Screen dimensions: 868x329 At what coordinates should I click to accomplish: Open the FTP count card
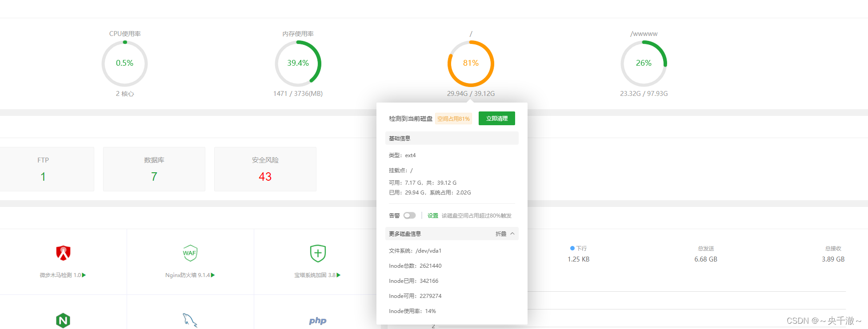43,169
